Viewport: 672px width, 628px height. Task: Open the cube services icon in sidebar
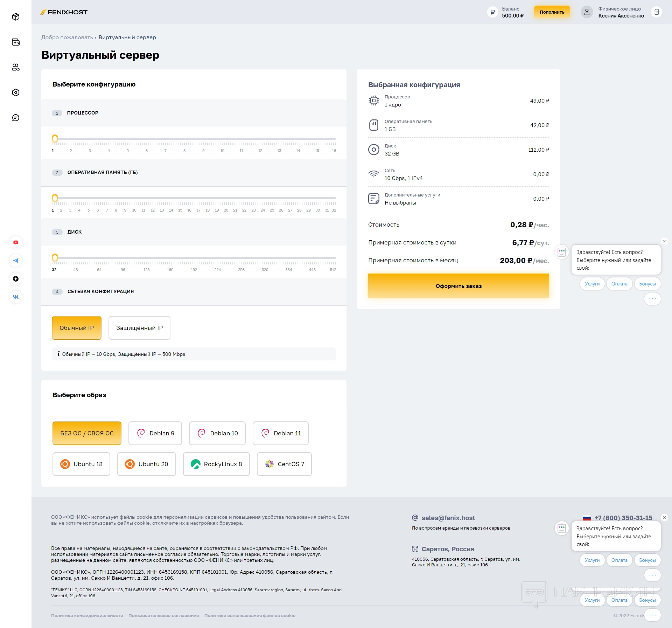tap(16, 17)
